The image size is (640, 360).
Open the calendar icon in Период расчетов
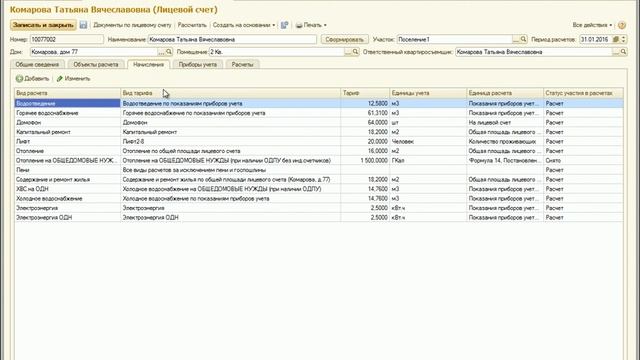coord(616,40)
